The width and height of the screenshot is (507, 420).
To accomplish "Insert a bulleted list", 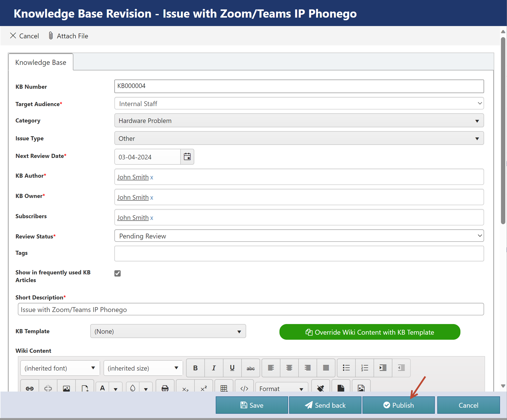I will pyautogui.click(x=346, y=368).
